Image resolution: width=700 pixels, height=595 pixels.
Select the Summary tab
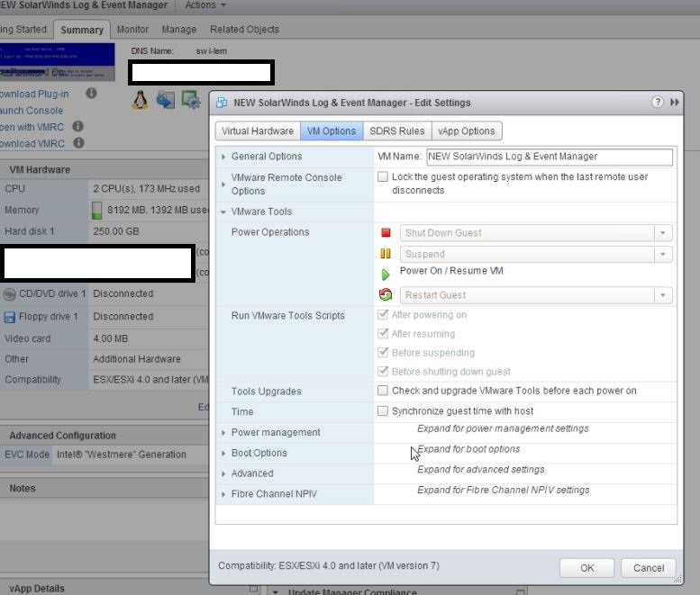(x=82, y=30)
